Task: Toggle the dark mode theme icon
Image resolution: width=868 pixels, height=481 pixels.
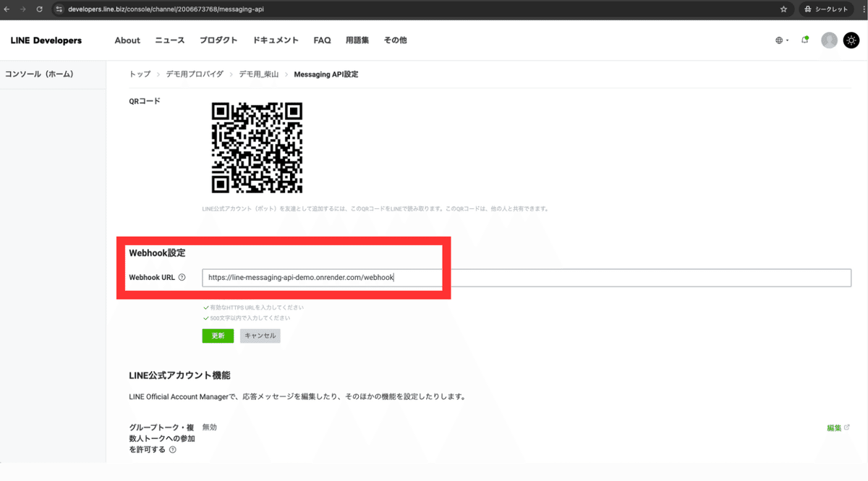Action: (x=851, y=41)
